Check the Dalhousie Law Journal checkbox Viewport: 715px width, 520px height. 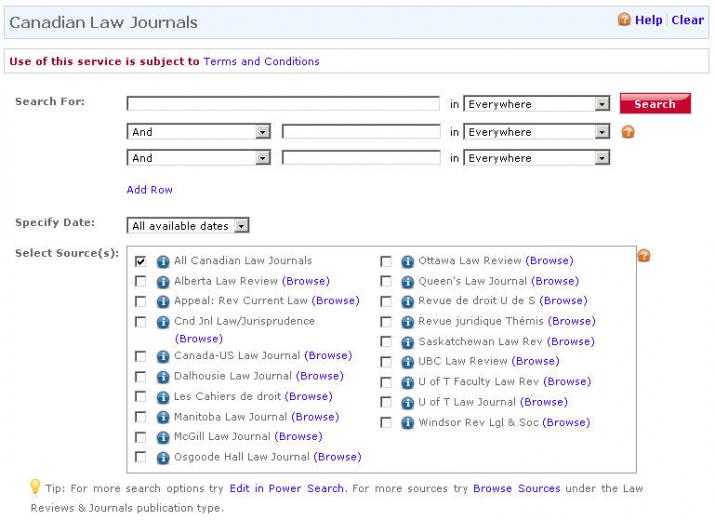click(x=140, y=377)
